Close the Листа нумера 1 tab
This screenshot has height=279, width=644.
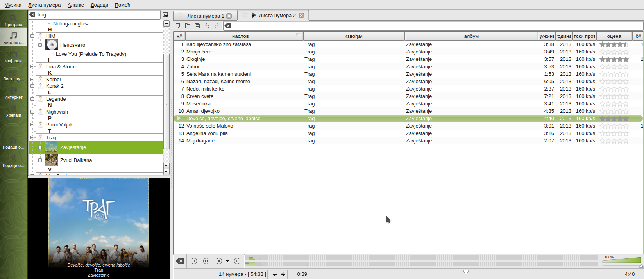(x=229, y=16)
